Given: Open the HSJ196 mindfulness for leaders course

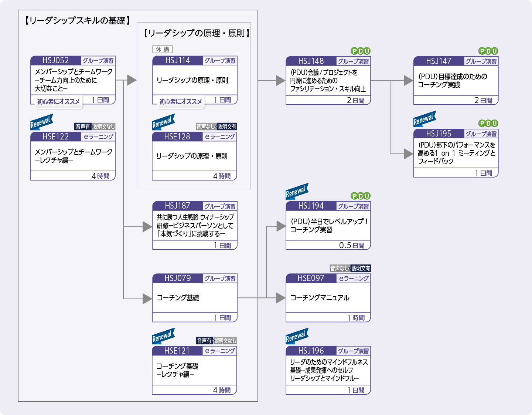Looking at the screenshot, I should click(328, 370).
